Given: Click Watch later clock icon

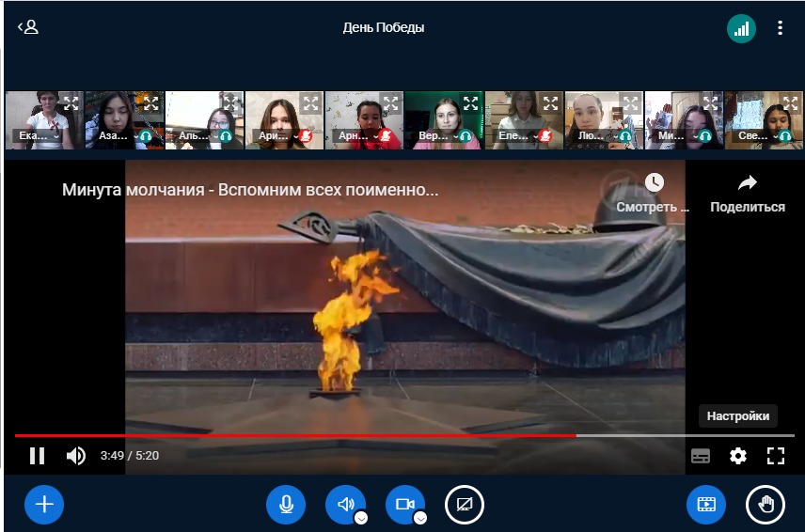Looking at the screenshot, I should click(x=654, y=183).
